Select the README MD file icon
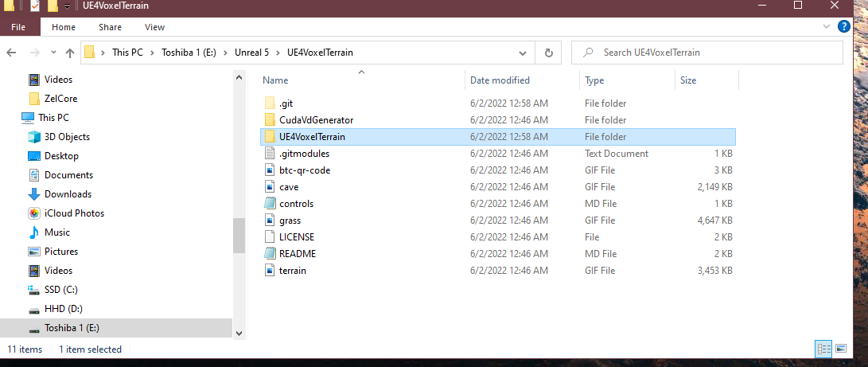This screenshot has height=367, width=868. (x=270, y=253)
